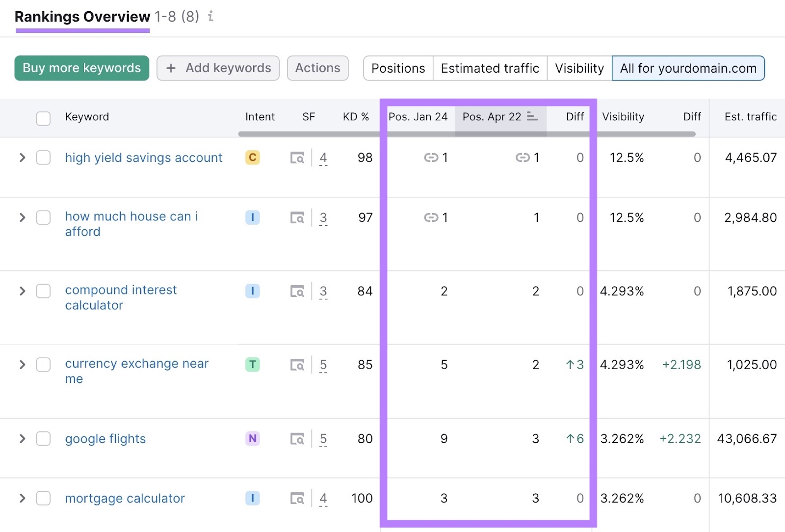Expand the how much house can i afford row
Screen dimensions: 785x532
coord(22,217)
